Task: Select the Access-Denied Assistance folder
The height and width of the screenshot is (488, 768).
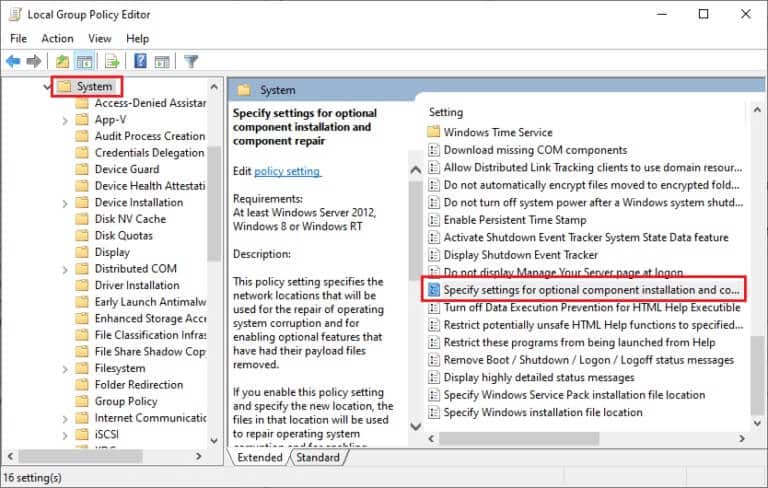Action: pos(141,103)
